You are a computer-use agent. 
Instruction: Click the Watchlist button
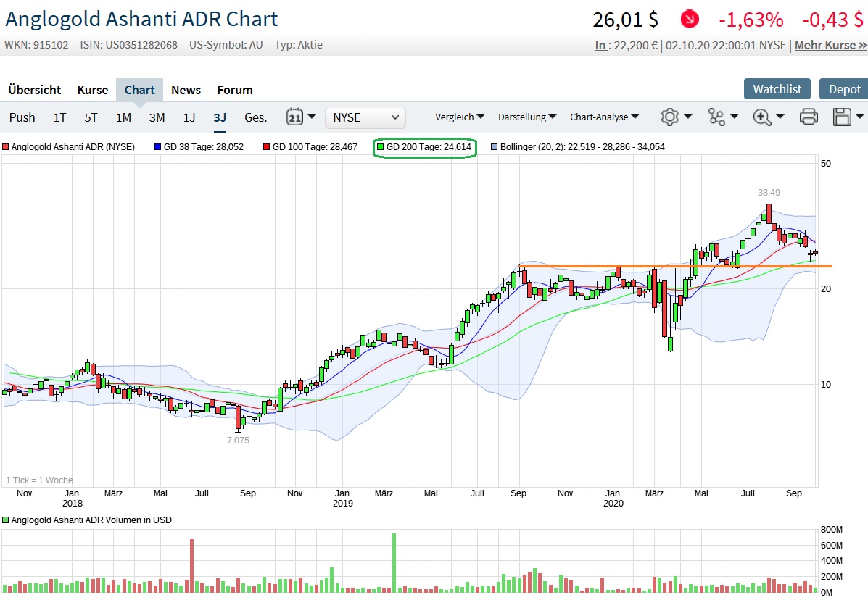pyautogui.click(x=777, y=89)
